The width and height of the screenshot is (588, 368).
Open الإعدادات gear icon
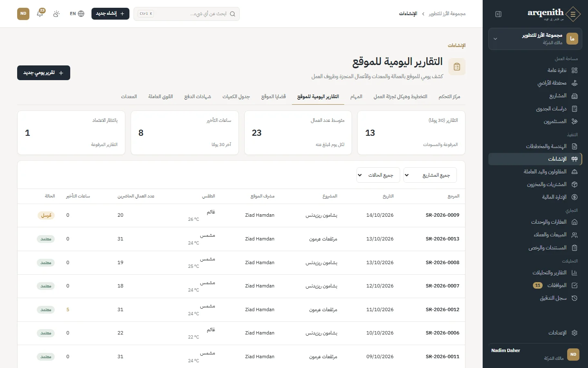(575, 333)
